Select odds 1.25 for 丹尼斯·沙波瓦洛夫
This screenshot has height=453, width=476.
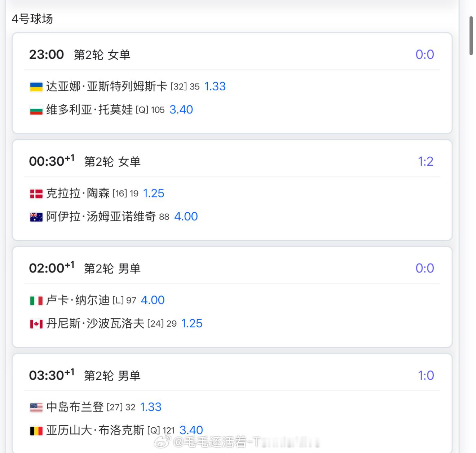coord(191,323)
